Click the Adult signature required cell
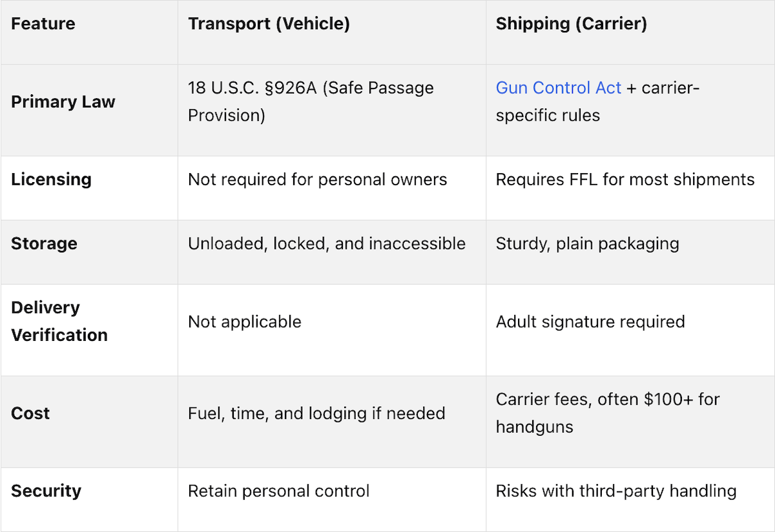 click(x=590, y=322)
